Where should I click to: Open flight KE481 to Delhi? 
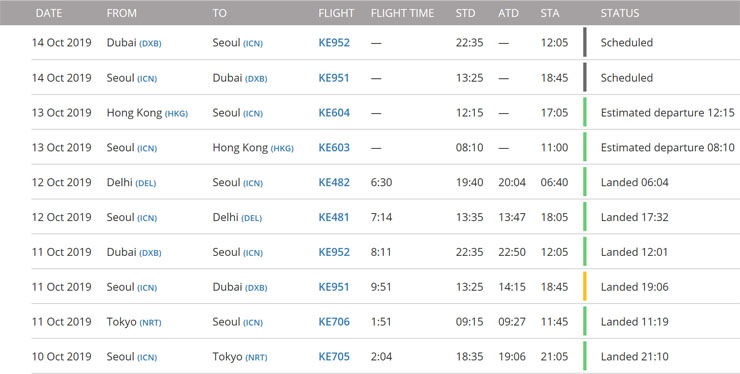point(334,217)
